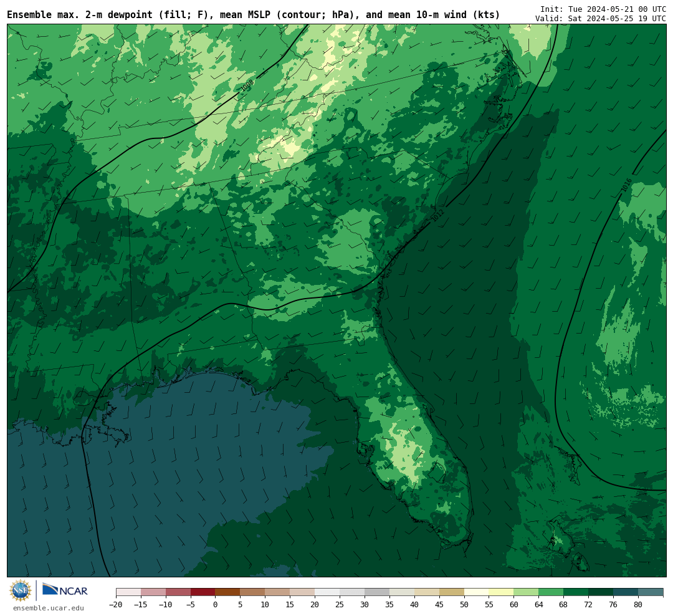Click the dark teal swatch (76 to 80)
This screenshot has height=616, width=673.
626,592
